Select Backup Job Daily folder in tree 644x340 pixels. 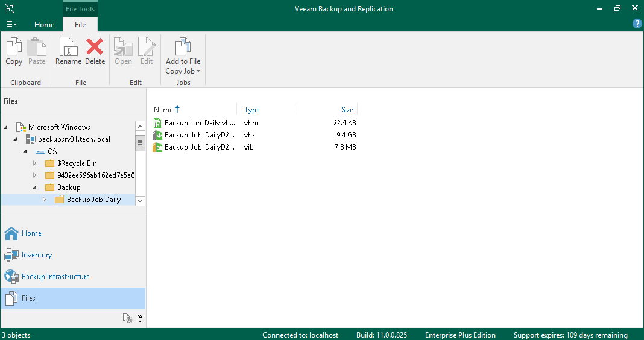(x=93, y=200)
